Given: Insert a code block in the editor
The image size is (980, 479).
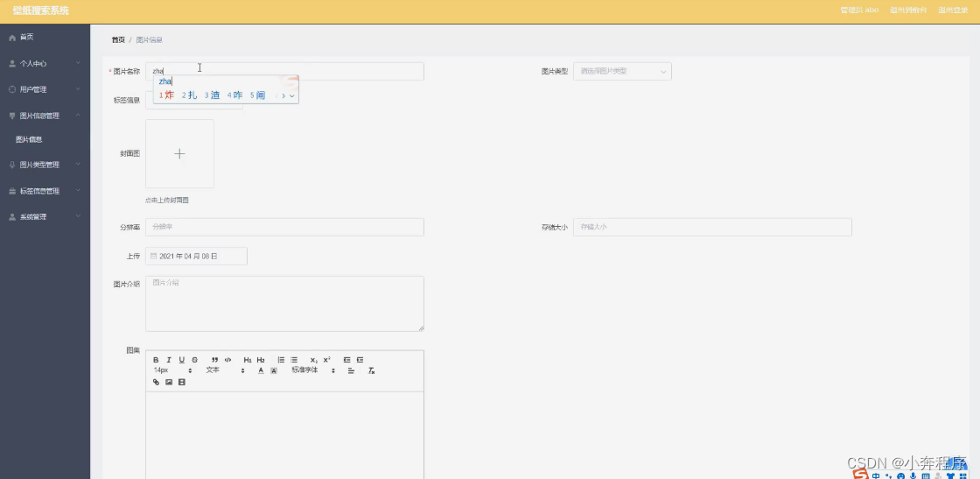Looking at the screenshot, I should [228, 360].
